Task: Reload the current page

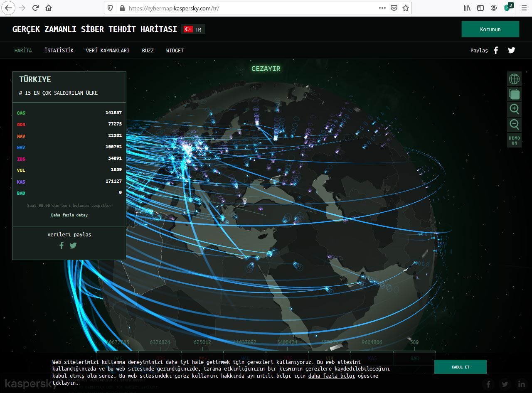Action: (35, 8)
